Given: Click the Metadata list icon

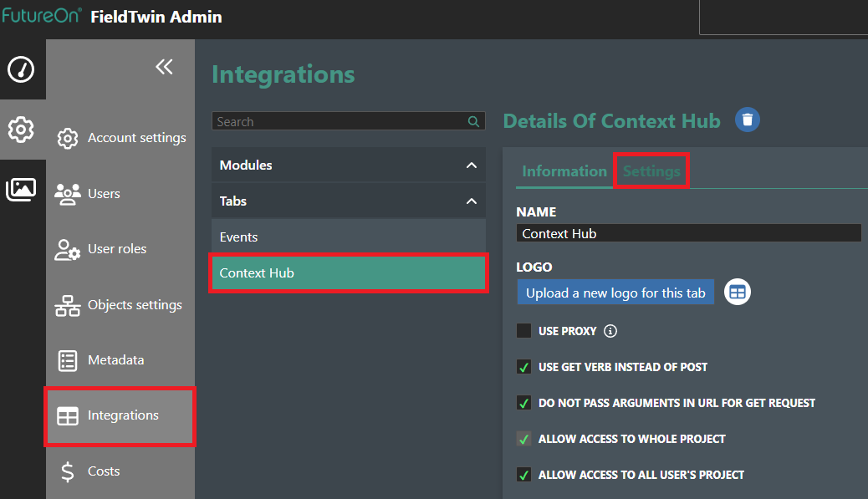Looking at the screenshot, I should (x=68, y=361).
